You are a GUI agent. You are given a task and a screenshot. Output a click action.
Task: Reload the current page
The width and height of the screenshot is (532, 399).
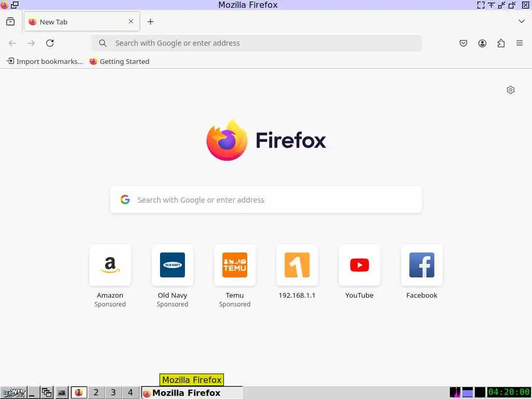coord(50,43)
